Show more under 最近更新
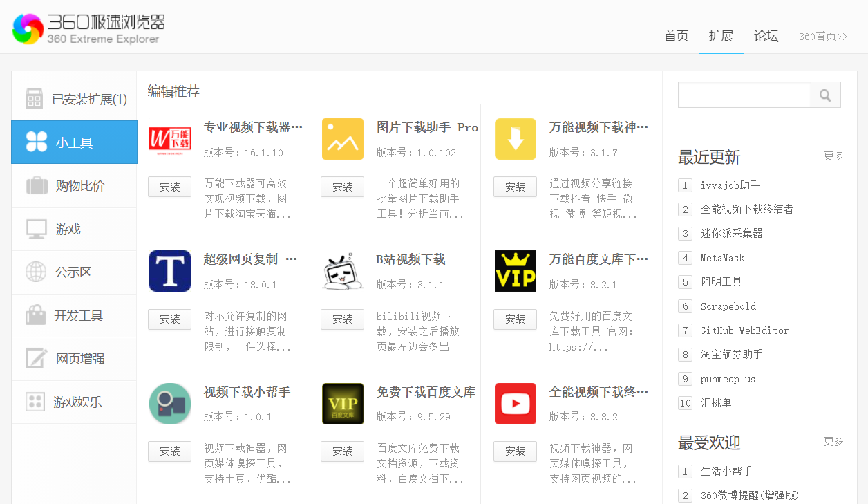The image size is (868, 504). (x=833, y=156)
